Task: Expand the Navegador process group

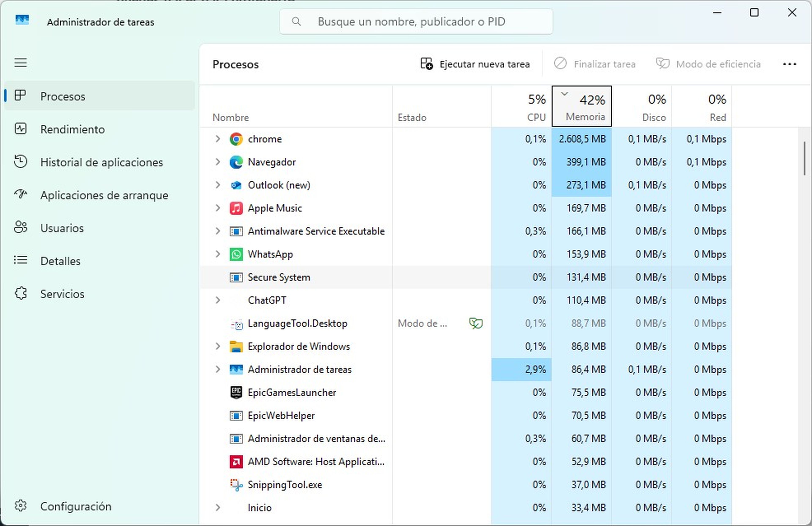Action: 218,162
